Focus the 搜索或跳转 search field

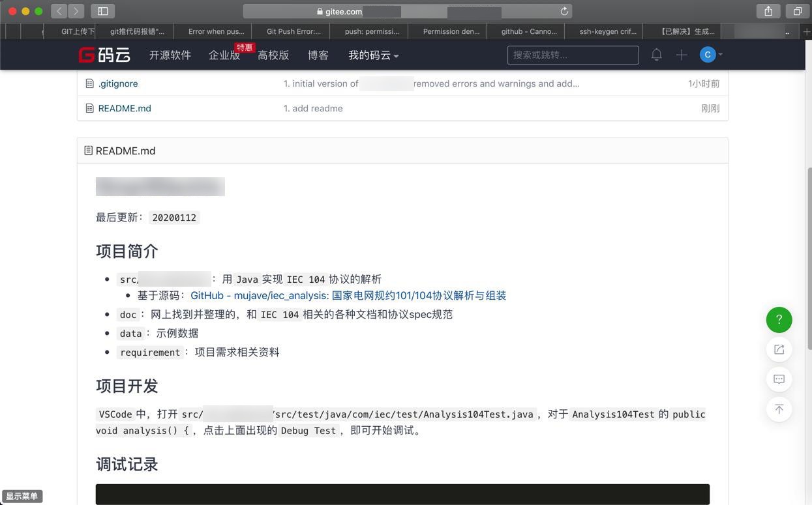coord(573,55)
